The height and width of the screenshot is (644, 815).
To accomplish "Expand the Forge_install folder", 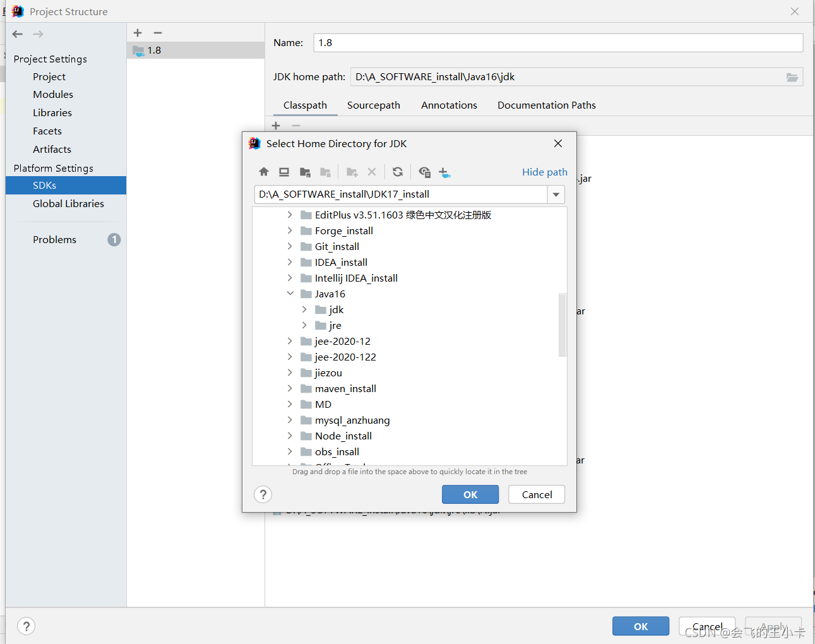I will pos(290,230).
